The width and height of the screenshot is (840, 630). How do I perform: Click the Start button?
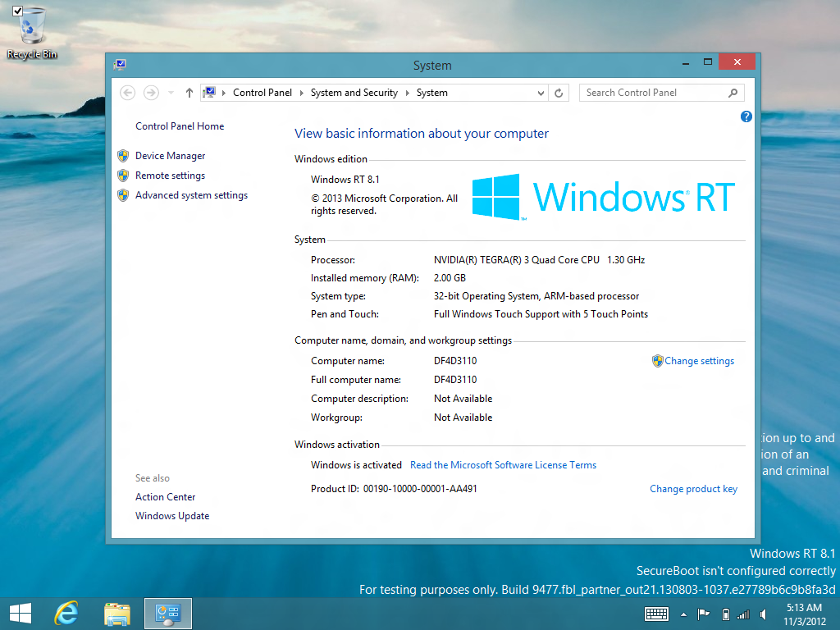[x=21, y=613]
